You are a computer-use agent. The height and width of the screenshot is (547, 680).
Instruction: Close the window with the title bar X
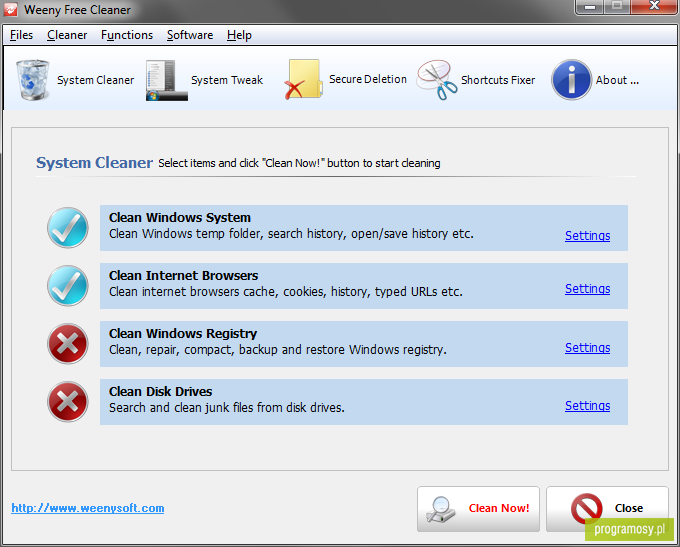[x=654, y=7]
